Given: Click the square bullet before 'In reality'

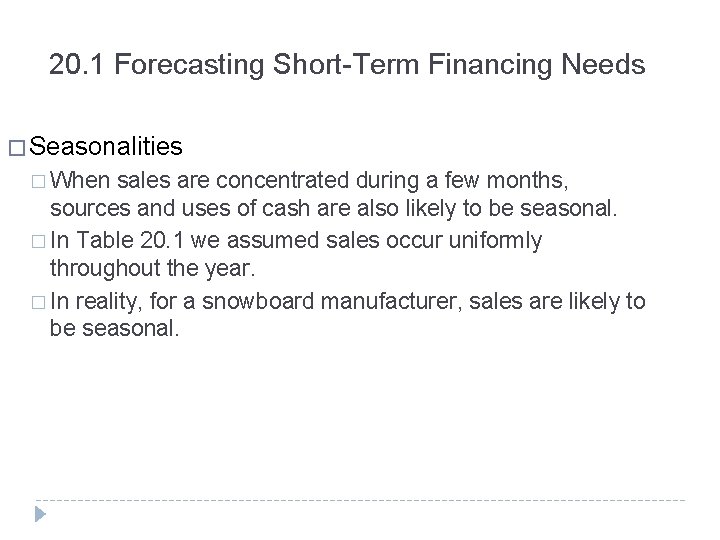Looking at the screenshot, I should pos(38,300).
